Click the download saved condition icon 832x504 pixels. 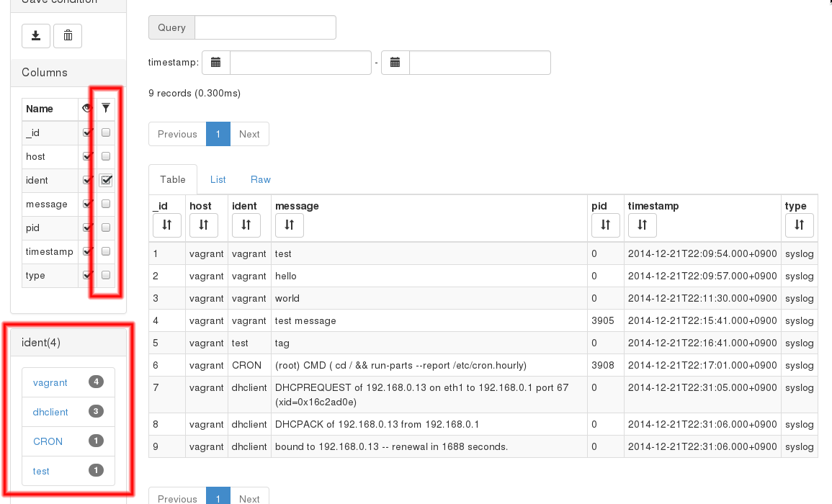36,35
